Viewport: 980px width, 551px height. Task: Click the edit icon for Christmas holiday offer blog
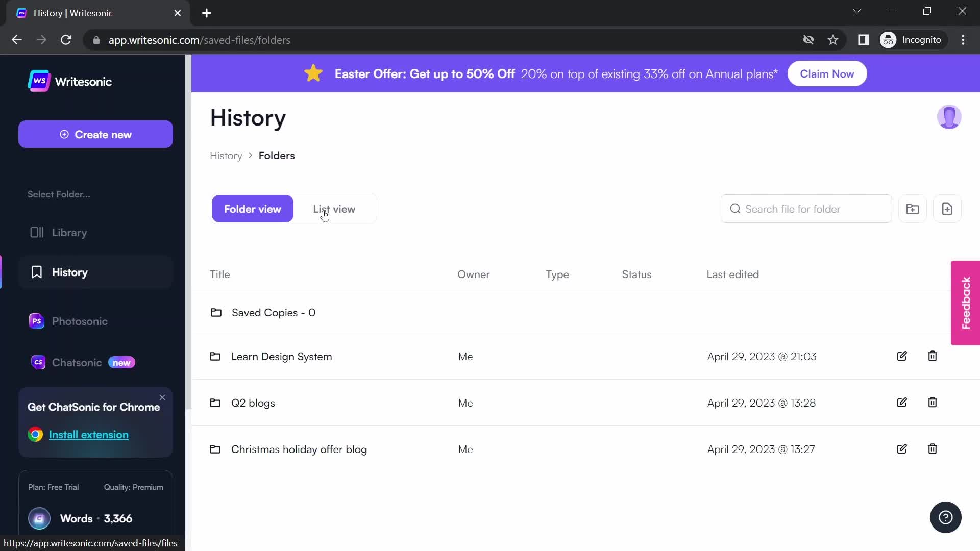tap(901, 449)
